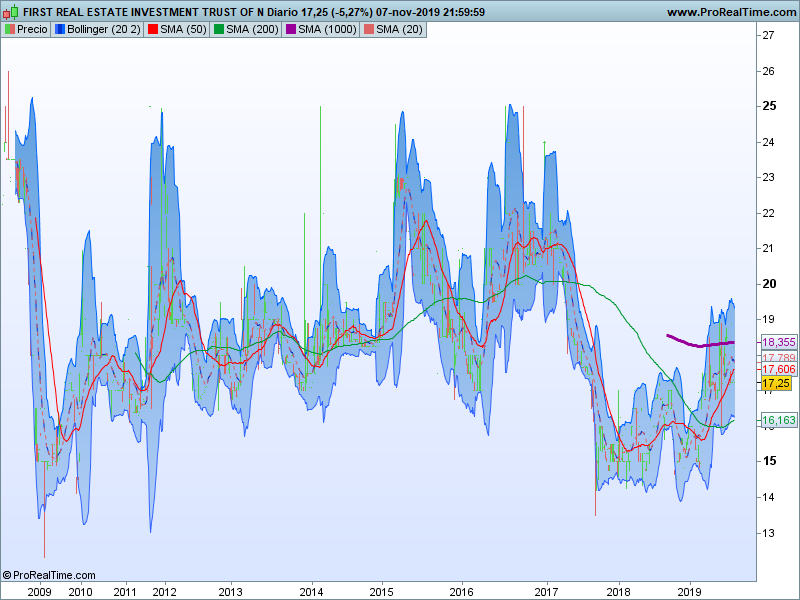Click the yellow 17,25 current price label
This screenshot has height=600, width=800.
776,383
